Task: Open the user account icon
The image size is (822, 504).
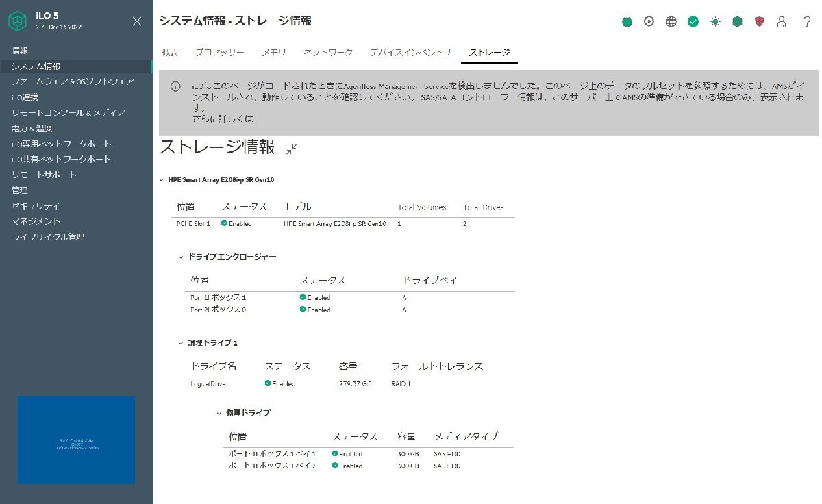Action: [x=781, y=21]
